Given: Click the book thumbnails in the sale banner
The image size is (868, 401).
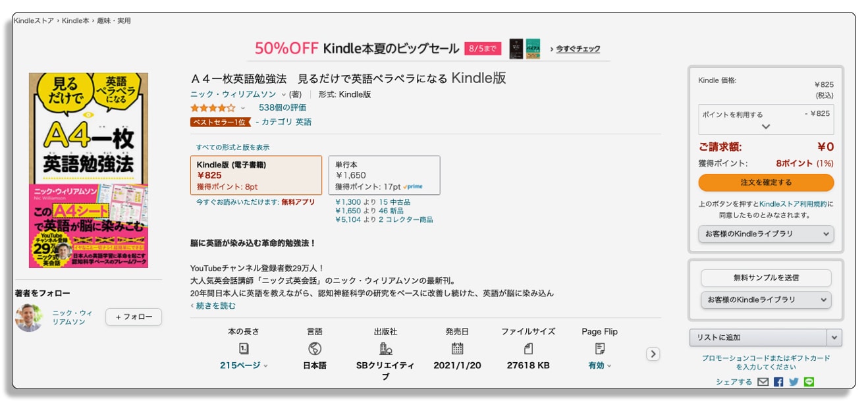Looking at the screenshot, I should 524,49.
